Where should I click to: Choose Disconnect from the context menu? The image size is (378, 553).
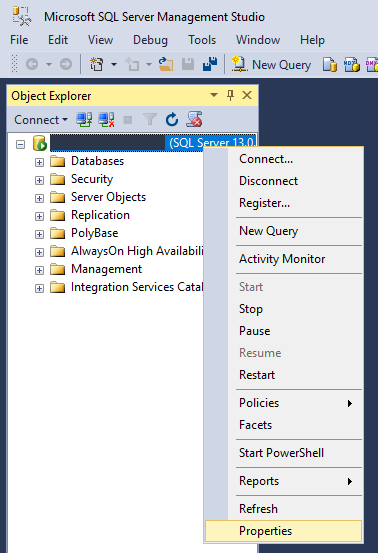284,181
